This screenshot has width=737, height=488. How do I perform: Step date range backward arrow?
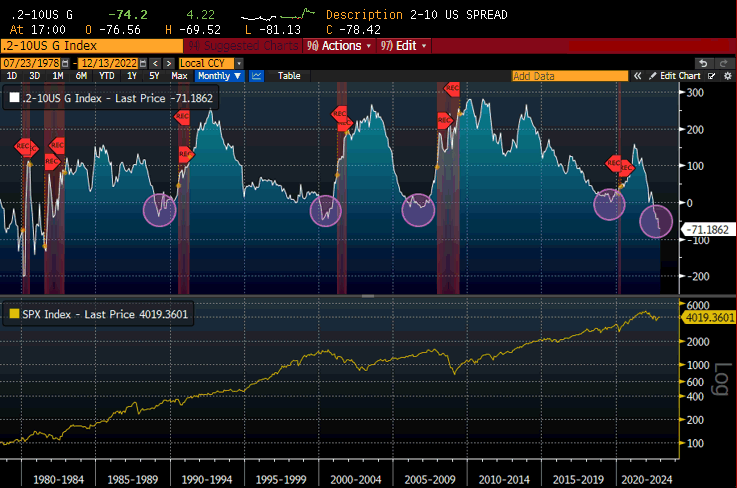[x=156, y=63]
